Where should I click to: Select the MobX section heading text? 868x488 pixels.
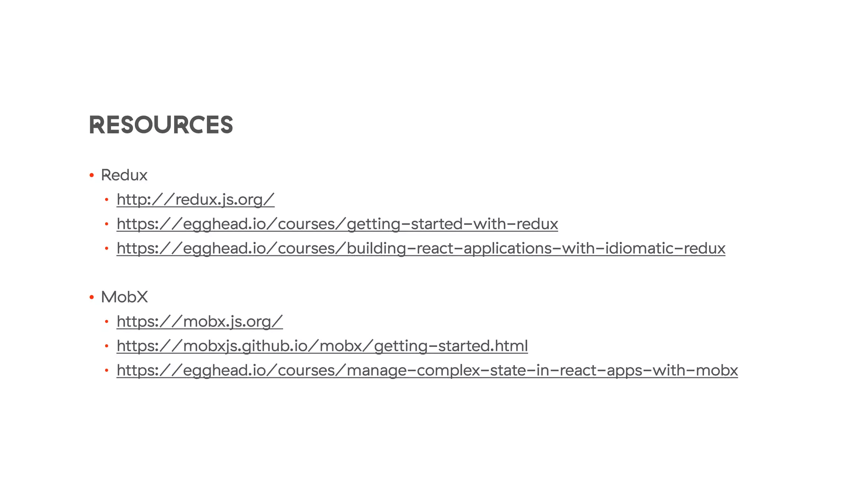125,297
